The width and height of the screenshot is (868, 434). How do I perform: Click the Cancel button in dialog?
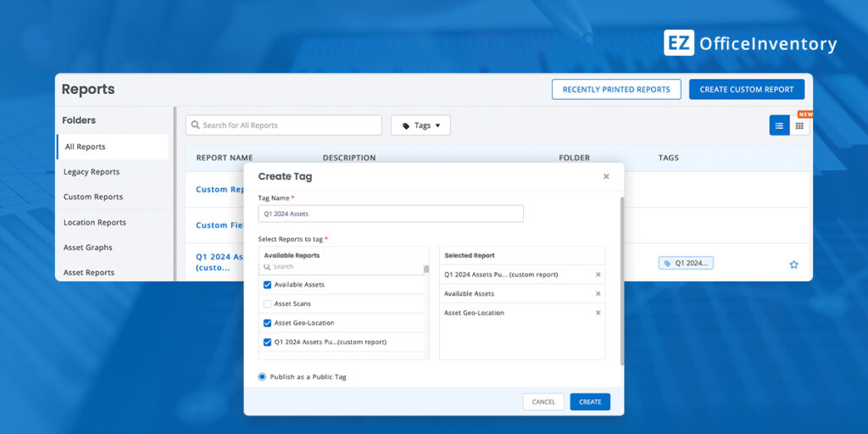coord(543,402)
